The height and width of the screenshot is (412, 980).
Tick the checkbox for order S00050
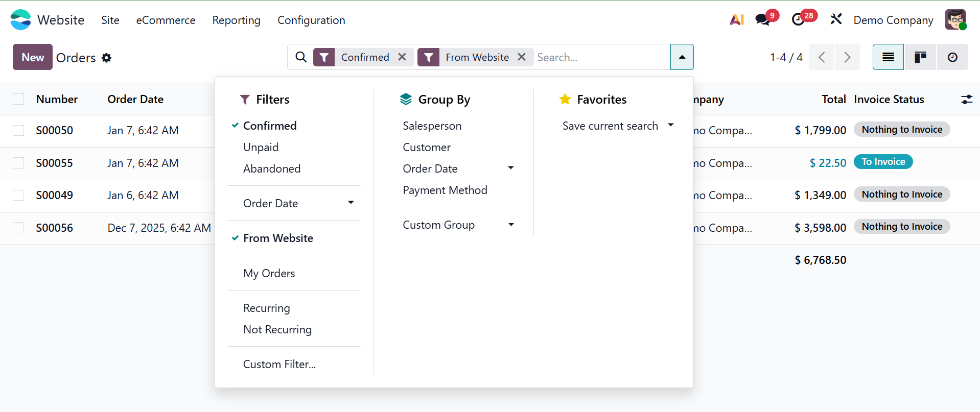tap(18, 131)
